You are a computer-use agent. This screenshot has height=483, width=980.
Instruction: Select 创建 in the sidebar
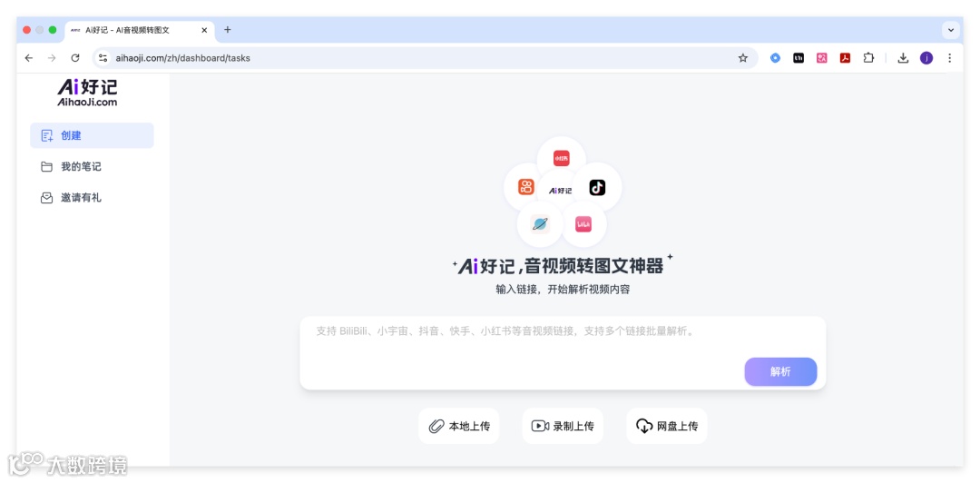pyautogui.click(x=92, y=135)
